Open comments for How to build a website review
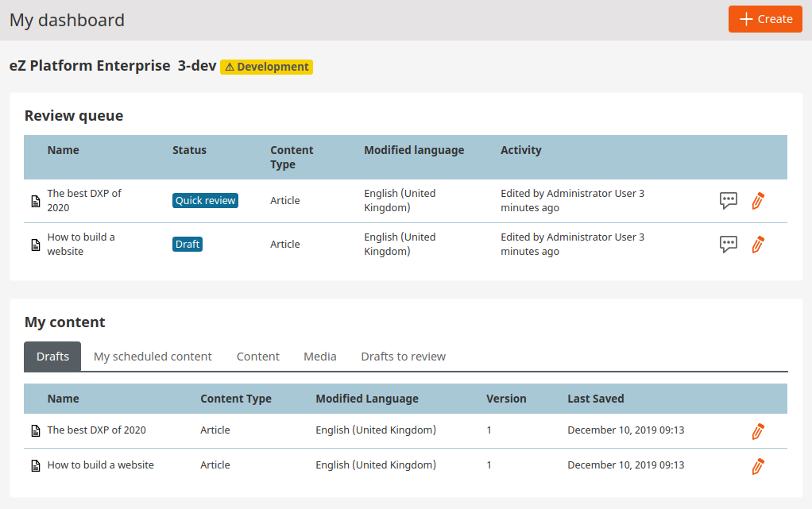 728,244
